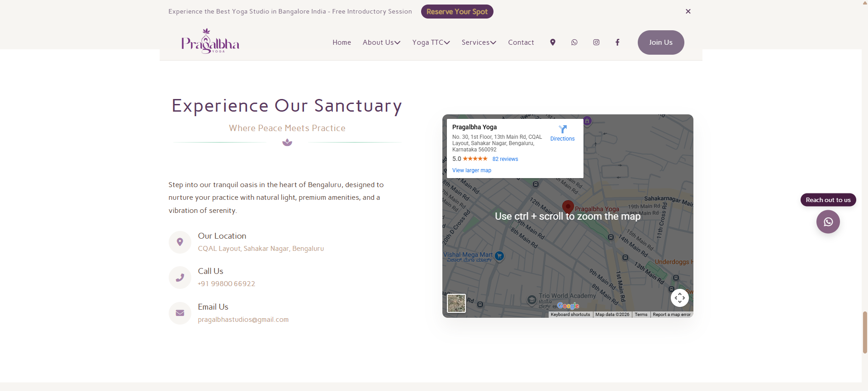Open the location pin icon in header
Viewport: 868px width, 391px height.
(x=553, y=42)
